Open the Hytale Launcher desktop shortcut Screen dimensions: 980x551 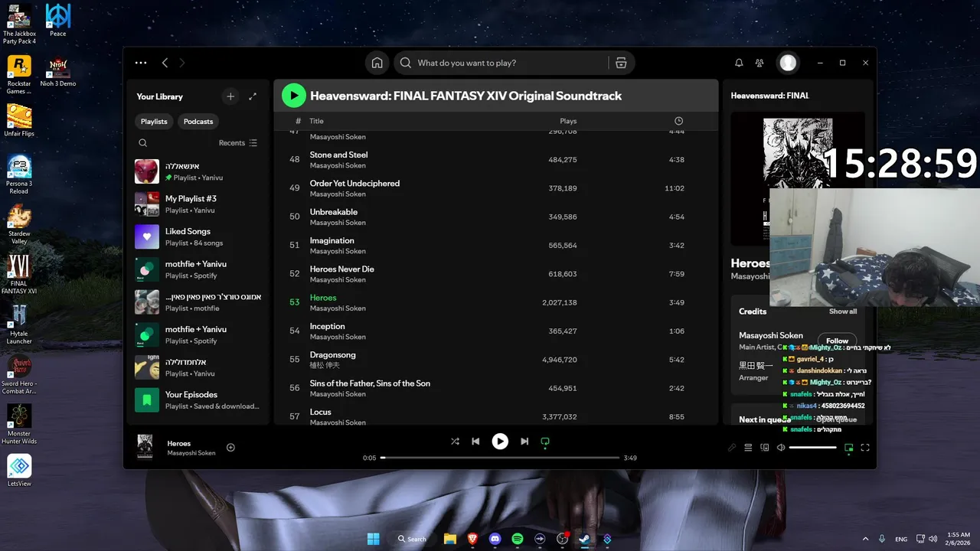[x=19, y=324]
